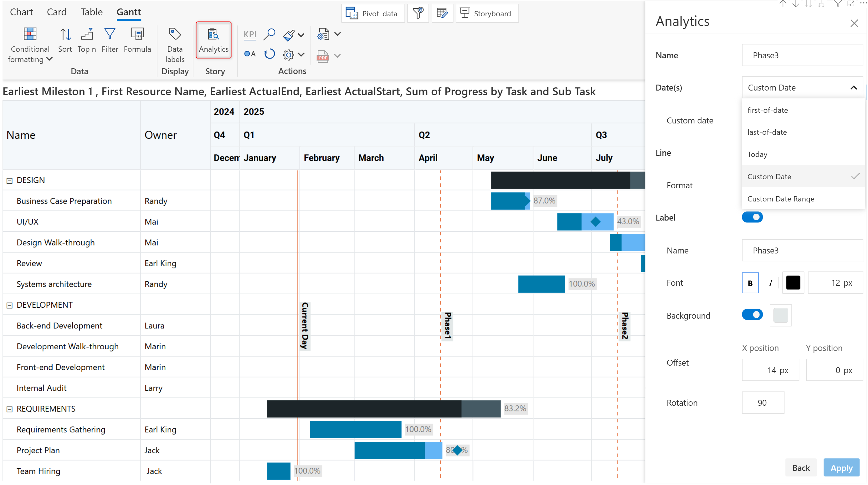Open the black font color swatch

tap(793, 283)
